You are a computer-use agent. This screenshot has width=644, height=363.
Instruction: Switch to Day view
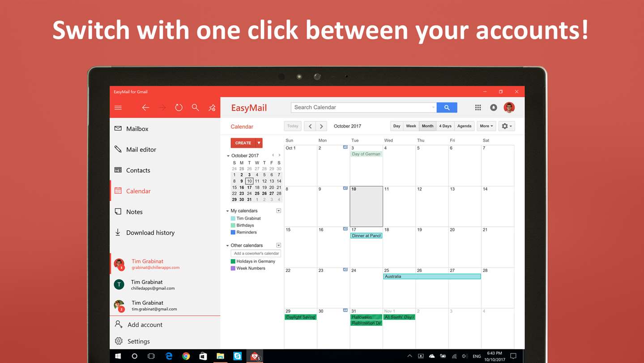397,126
